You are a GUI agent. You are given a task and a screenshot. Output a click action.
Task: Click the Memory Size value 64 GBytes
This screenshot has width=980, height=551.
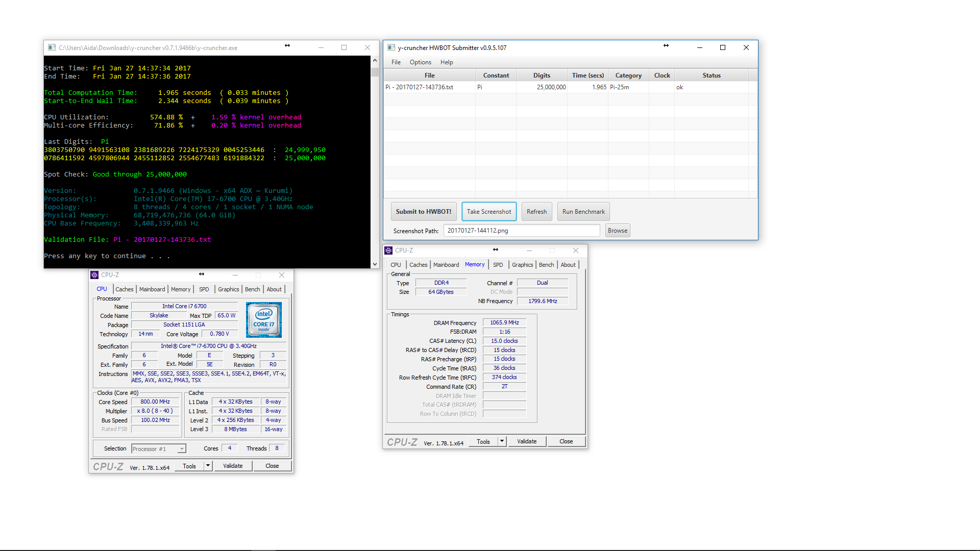click(441, 292)
